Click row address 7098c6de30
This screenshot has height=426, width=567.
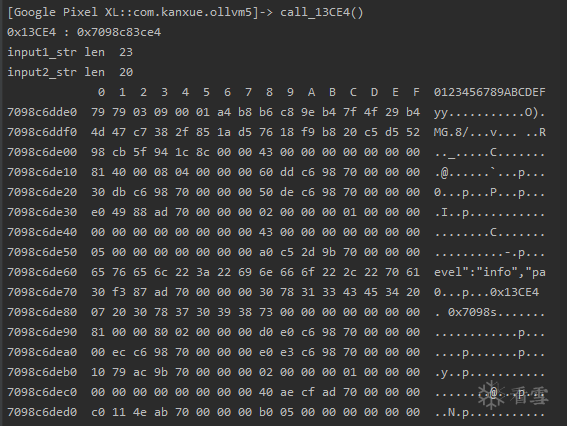click(42, 212)
